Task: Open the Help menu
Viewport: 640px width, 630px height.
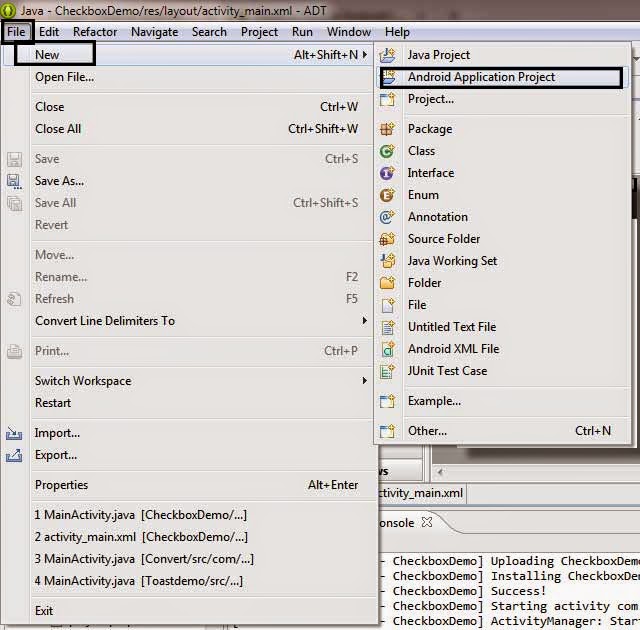Action: [x=397, y=32]
